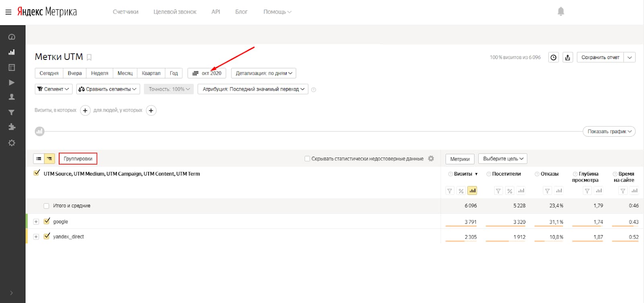
Task: Click Время на сайте filter funnel icon
Action: [623, 191]
